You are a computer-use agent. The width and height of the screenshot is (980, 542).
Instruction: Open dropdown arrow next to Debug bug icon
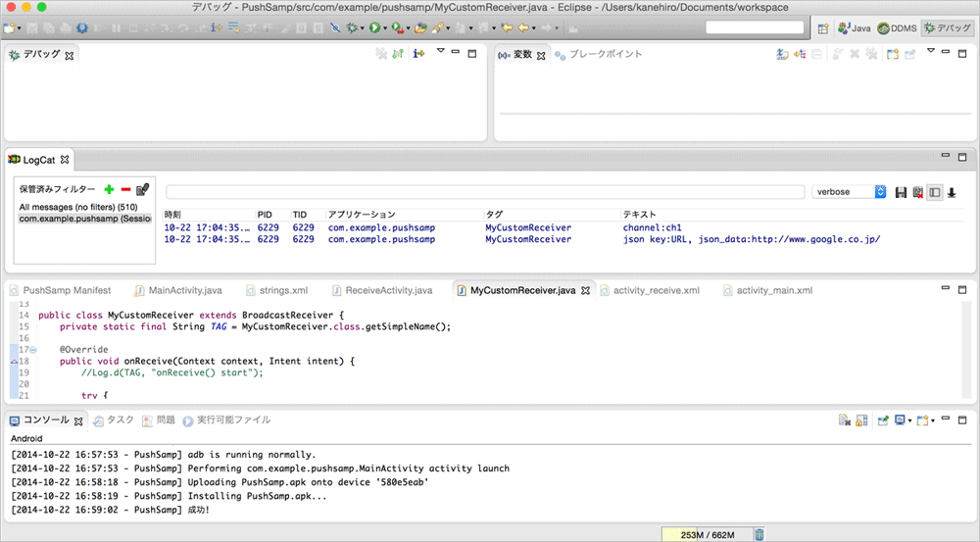click(x=363, y=28)
